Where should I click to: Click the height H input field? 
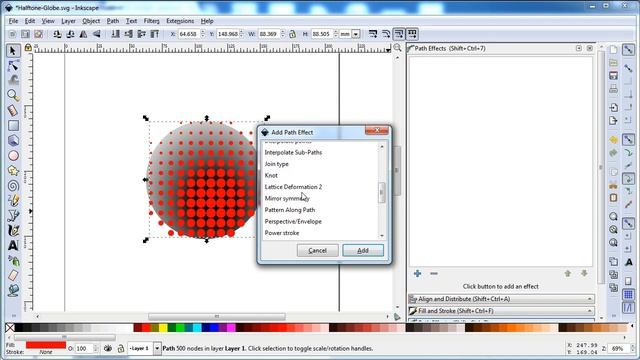(322, 34)
